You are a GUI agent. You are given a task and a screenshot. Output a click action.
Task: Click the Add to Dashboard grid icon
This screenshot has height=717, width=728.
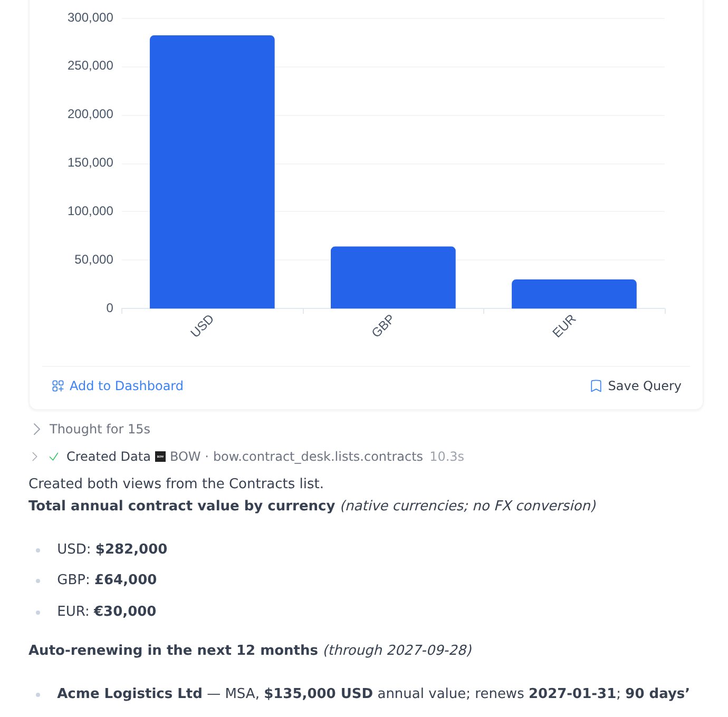(x=58, y=386)
